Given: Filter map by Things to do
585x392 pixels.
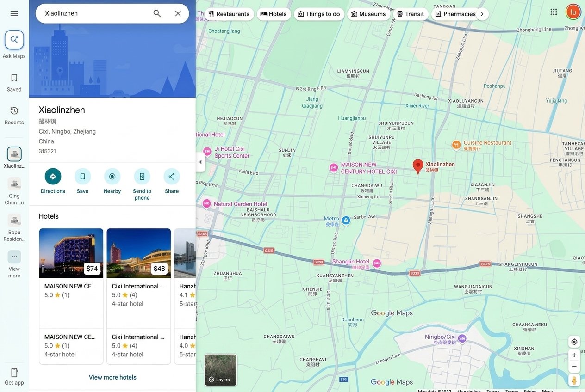Looking at the screenshot, I should point(319,14).
